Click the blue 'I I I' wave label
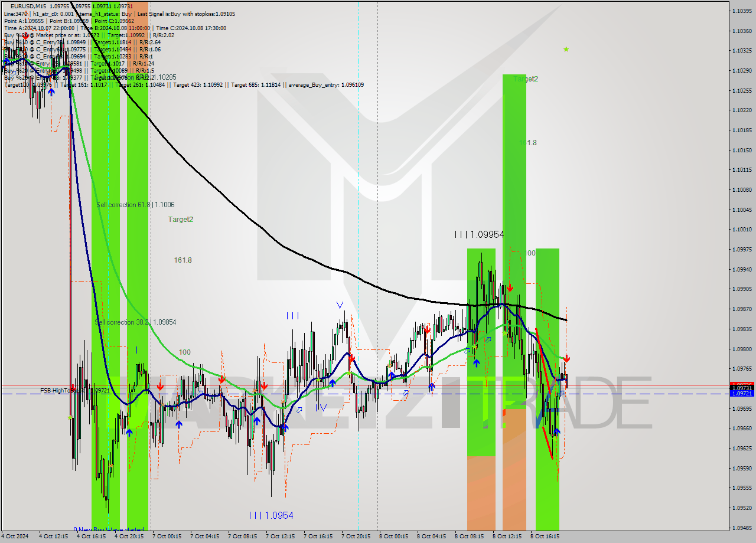 click(x=292, y=316)
